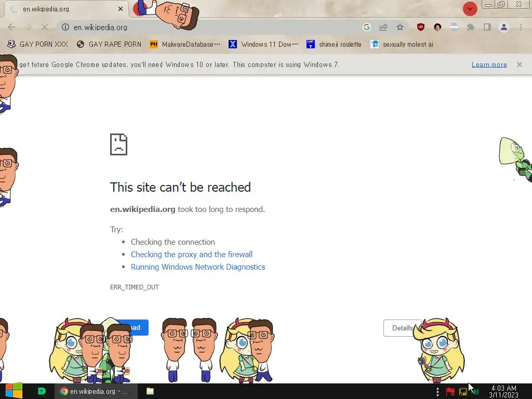Screen dimensions: 532x399
Task: Click Running Windows Network Diagnostics link
Action: tap(198, 267)
